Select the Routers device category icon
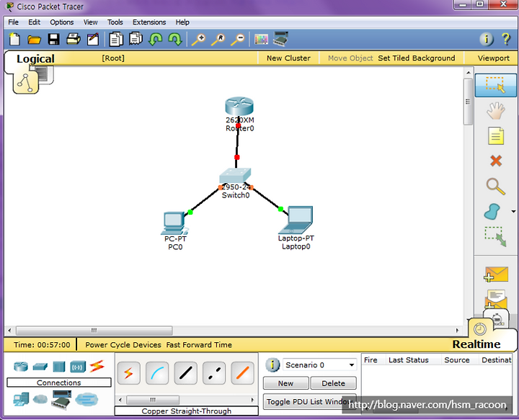 pos(21,367)
